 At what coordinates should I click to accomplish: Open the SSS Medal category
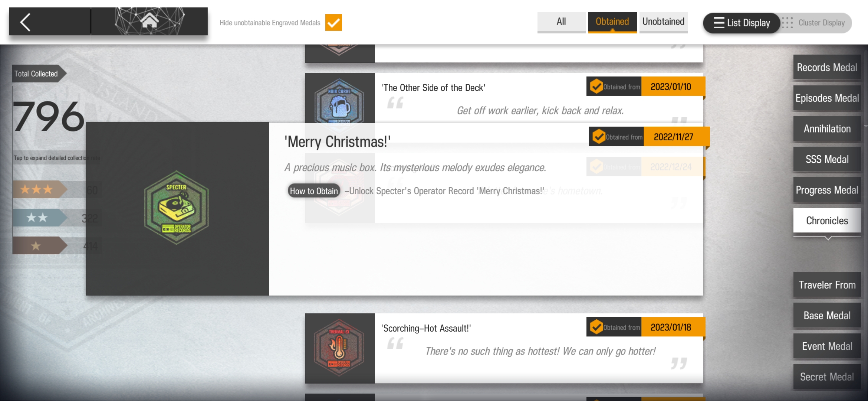coord(827,159)
